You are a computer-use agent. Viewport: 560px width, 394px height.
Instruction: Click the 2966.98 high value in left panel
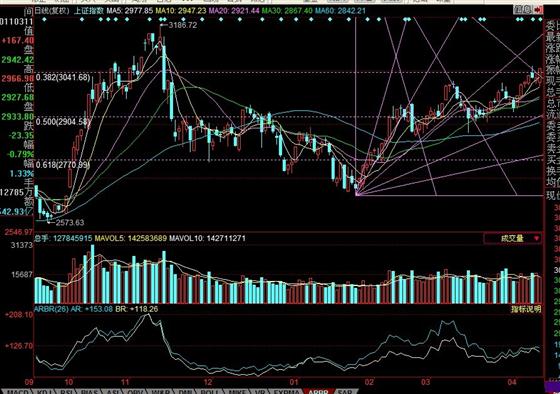point(17,78)
